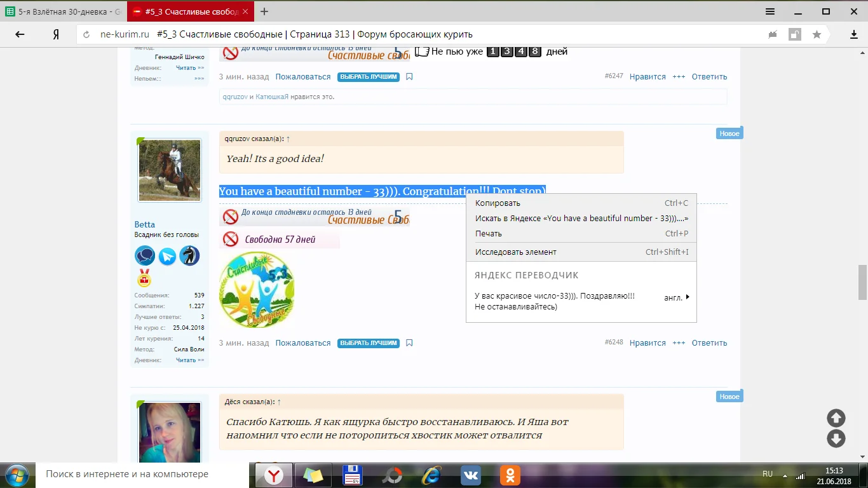This screenshot has width=868, height=488.
Task: Open the floppy disk app on the taskbar
Action: [x=353, y=475]
